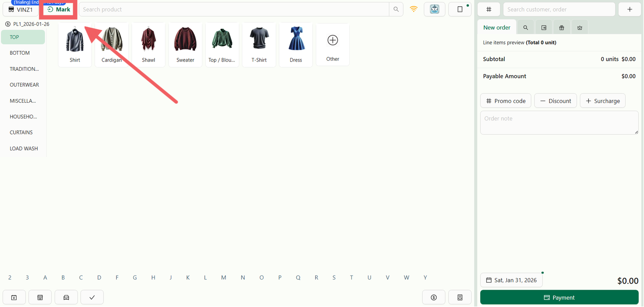Check the orange Wi-Fi connection icon

click(x=414, y=9)
